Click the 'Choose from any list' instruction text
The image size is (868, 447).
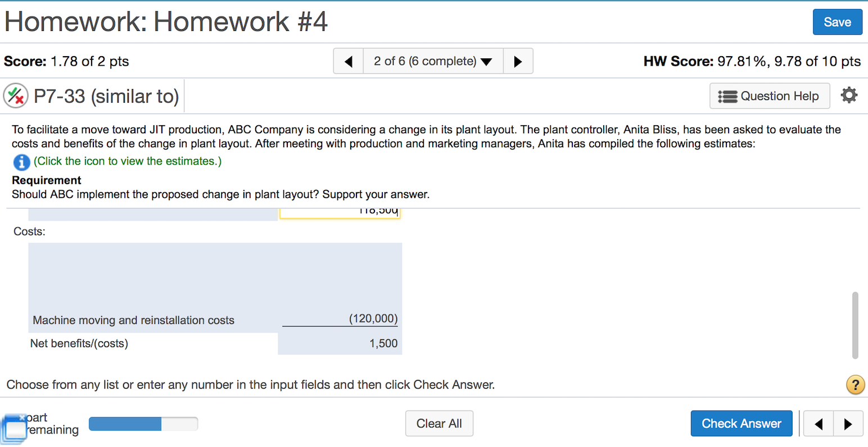(x=251, y=385)
